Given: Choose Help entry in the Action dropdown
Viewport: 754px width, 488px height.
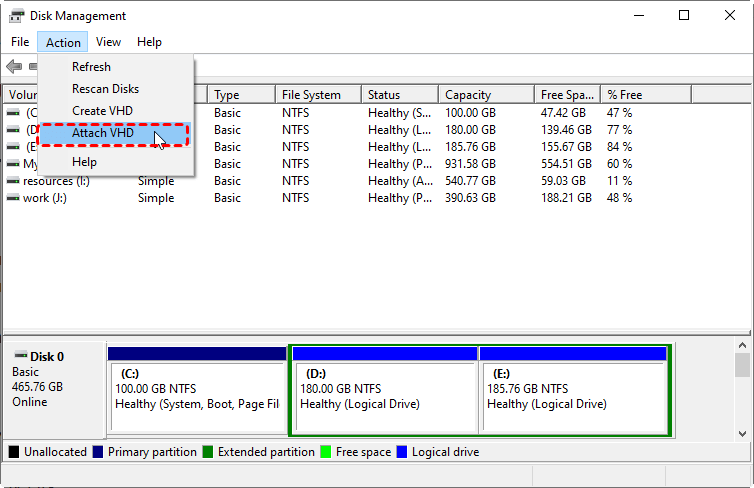Looking at the screenshot, I should tap(115, 162).
